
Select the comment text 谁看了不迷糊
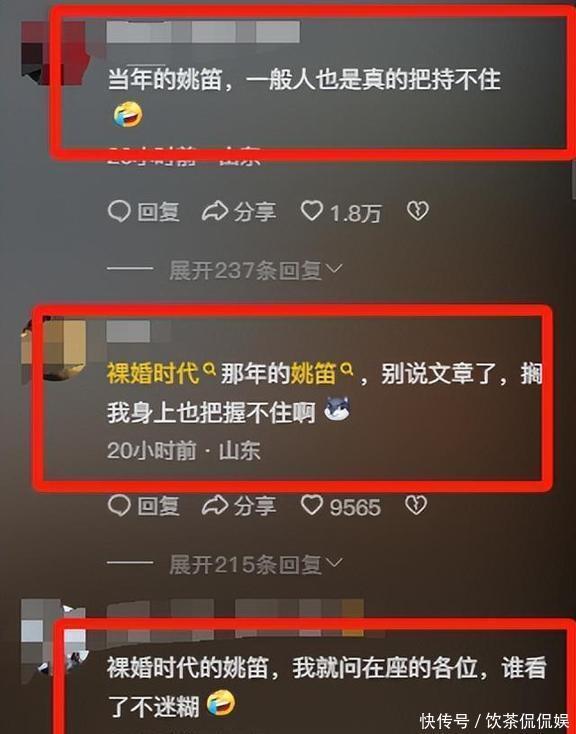coord(328,686)
